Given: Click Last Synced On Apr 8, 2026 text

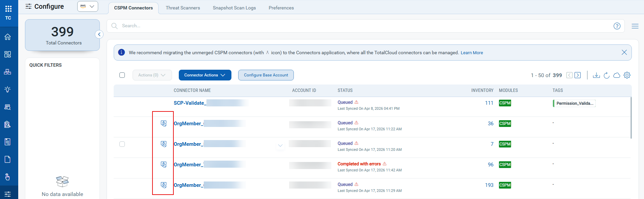Looking at the screenshot, I should tap(368, 109).
